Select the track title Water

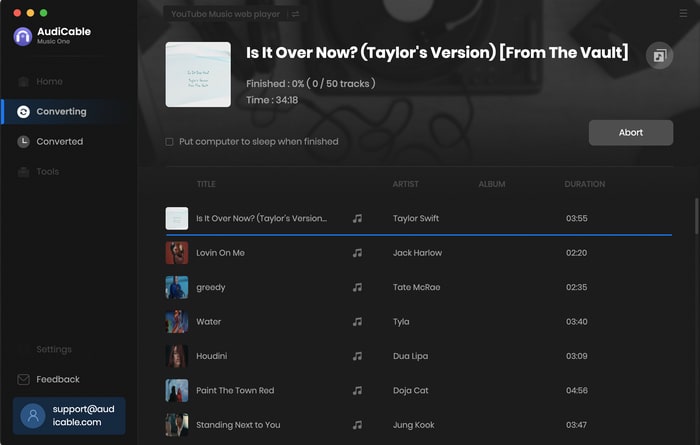[208, 321]
